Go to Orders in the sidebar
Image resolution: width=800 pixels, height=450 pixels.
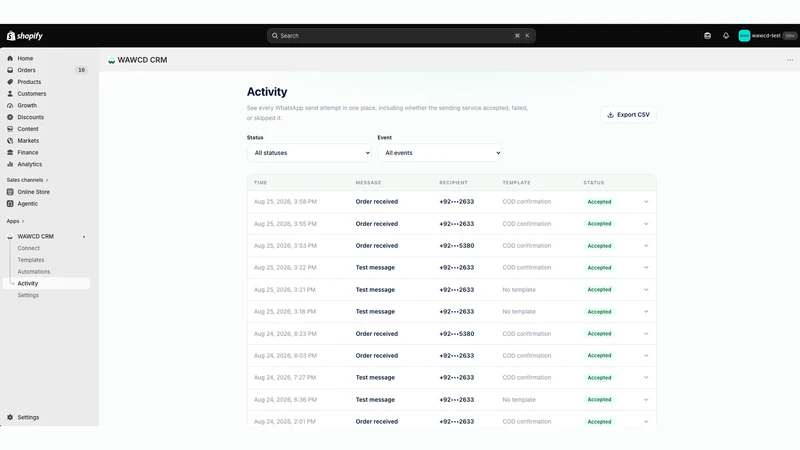click(27, 70)
